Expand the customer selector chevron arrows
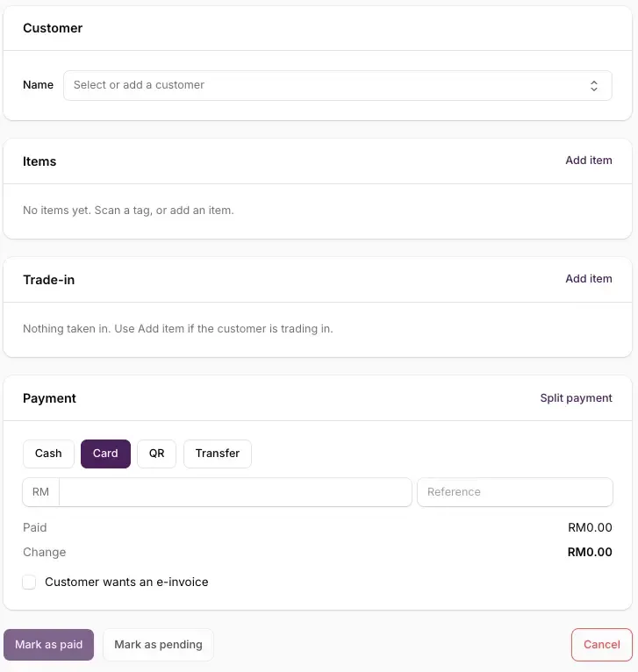638x672 pixels. [594, 86]
